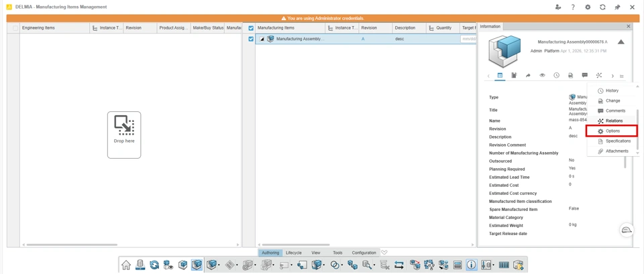Viewport: 644px width, 274px height.
Task: Click the toolbar favorites heart icon
Action: (384, 253)
